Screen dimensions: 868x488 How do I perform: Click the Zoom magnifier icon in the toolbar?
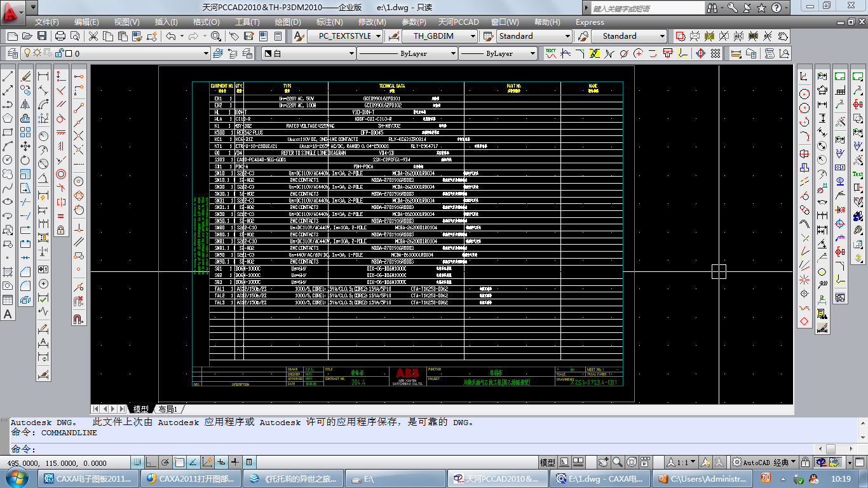[216, 36]
